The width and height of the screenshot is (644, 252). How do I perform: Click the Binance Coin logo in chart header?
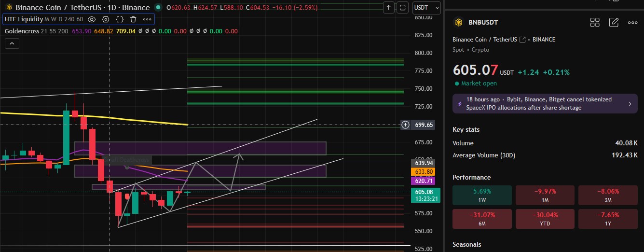pyautogui.click(x=9, y=8)
